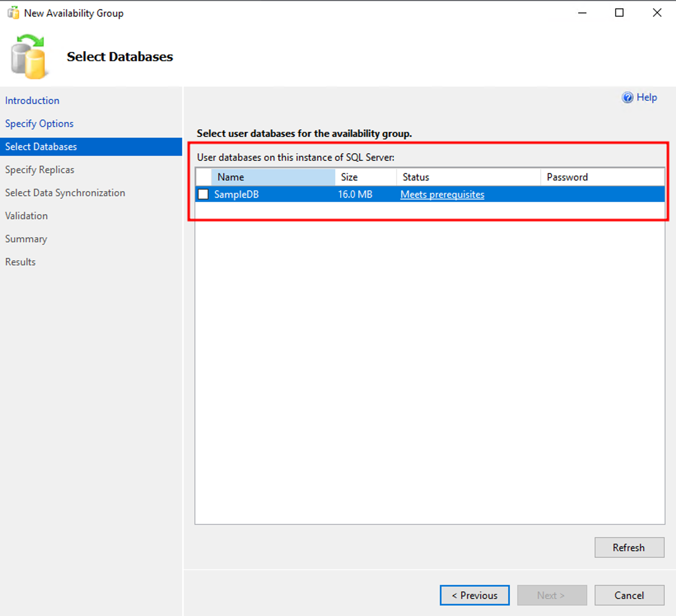The width and height of the screenshot is (676, 616).
Task: Click the Help question mark icon
Action: click(x=627, y=98)
